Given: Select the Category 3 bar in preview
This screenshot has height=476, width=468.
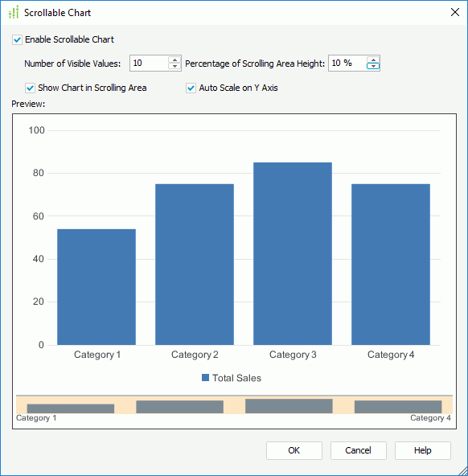Looking at the screenshot, I should coord(293,253).
